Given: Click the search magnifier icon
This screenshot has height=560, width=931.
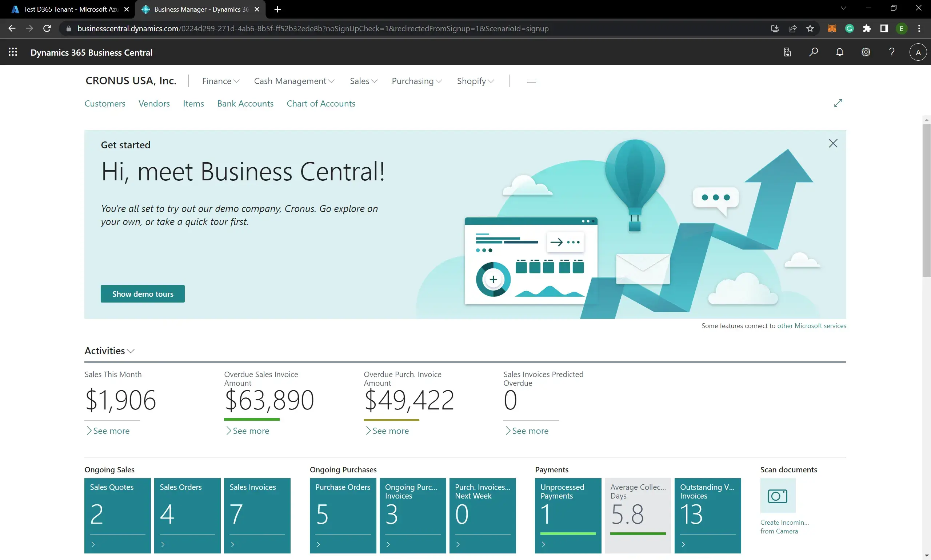Looking at the screenshot, I should [x=813, y=52].
